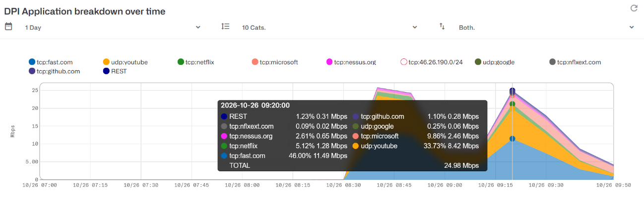
Task: Click the tcp:netflix green data point at 09:20
Action: [x=512, y=104]
